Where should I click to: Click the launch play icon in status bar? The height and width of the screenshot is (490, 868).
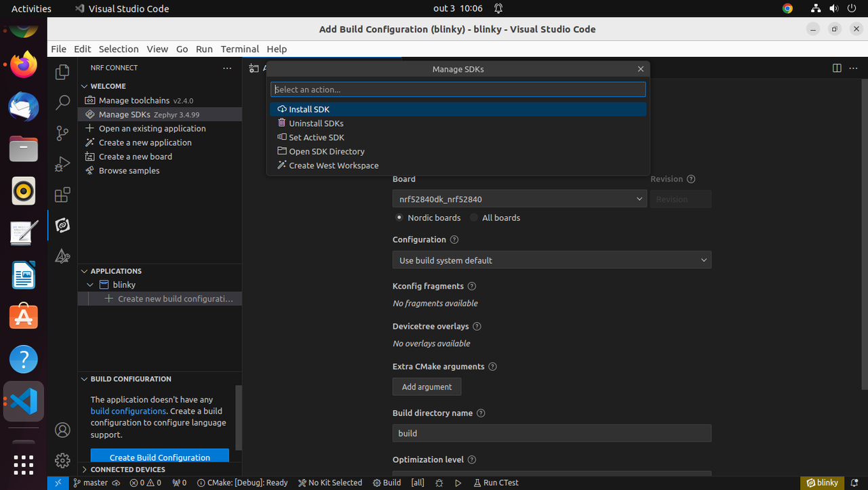[458, 483]
